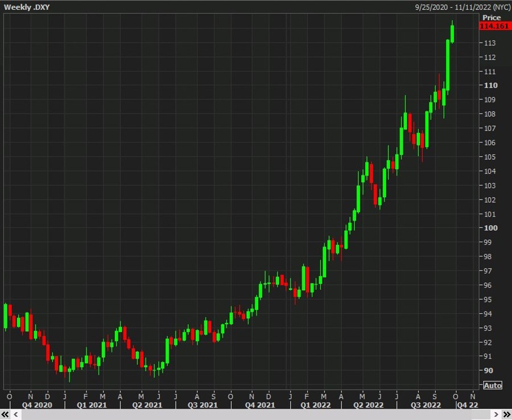512x420 pixels.
Task: Click the horizontal scrollbar track
Action: (x=256, y=414)
